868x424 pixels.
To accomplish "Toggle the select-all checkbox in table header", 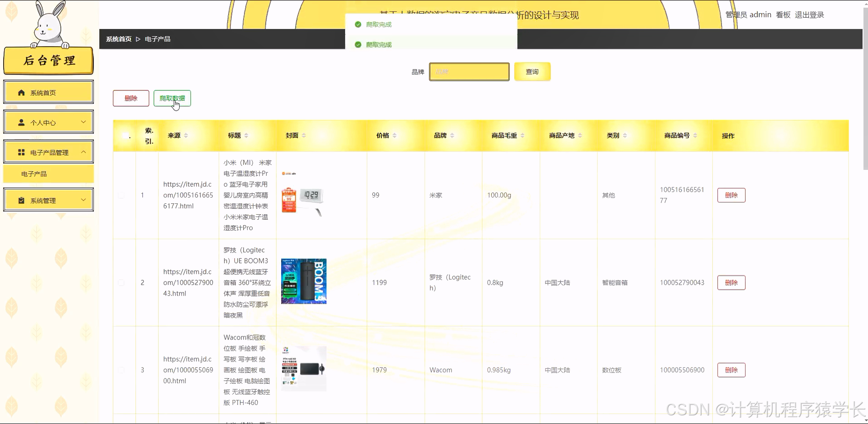I will point(125,135).
